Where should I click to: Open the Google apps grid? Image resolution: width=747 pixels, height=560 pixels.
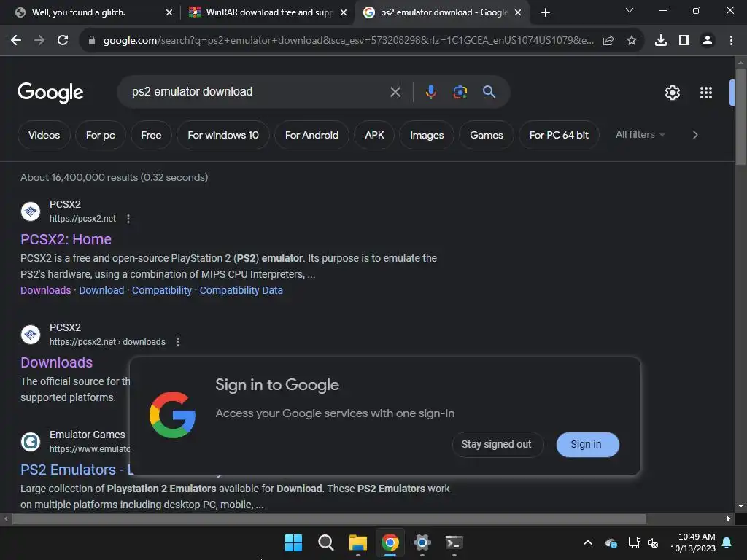(706, 93)
